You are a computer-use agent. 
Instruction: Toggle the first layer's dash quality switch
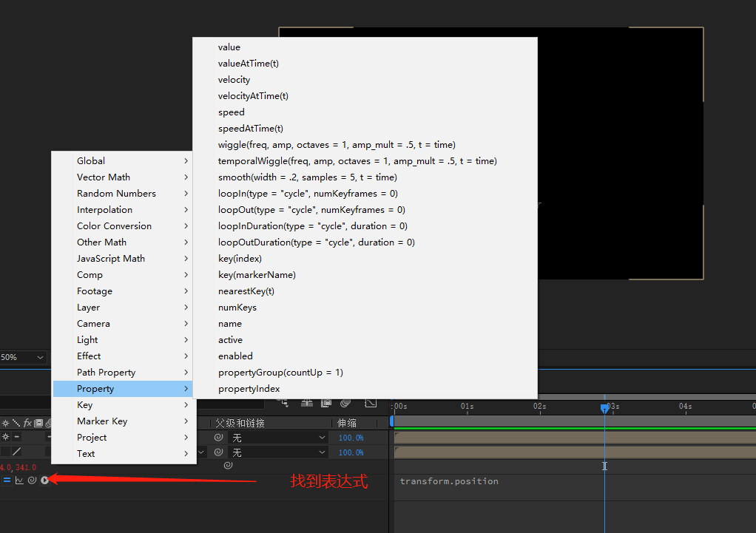point(16,437)
